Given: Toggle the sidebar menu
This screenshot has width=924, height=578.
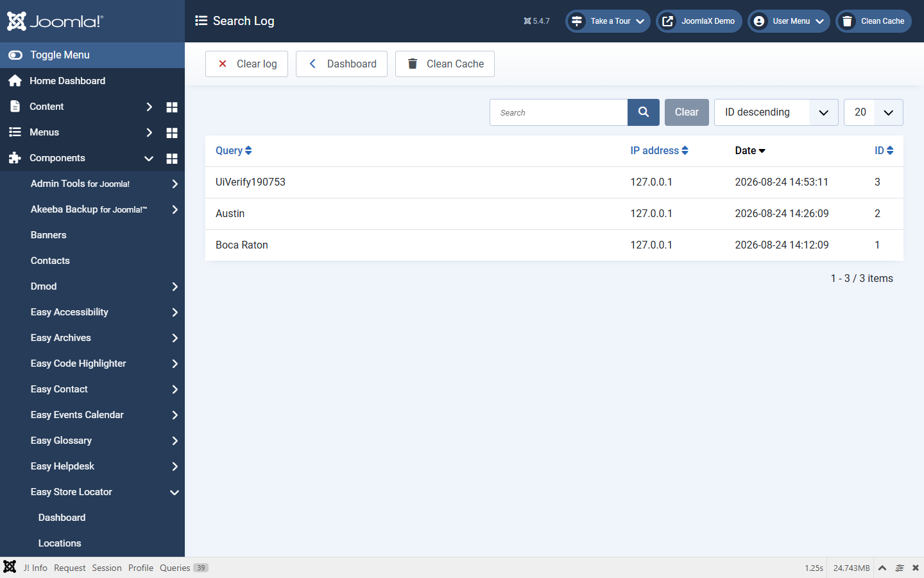Looking at the screenshot, I should 92,55.
